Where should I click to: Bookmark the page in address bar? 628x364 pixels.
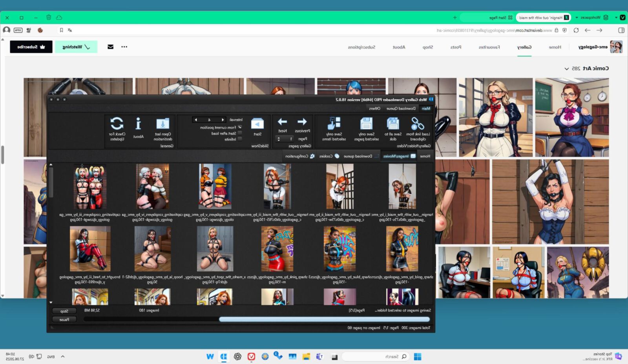[61, 30]
